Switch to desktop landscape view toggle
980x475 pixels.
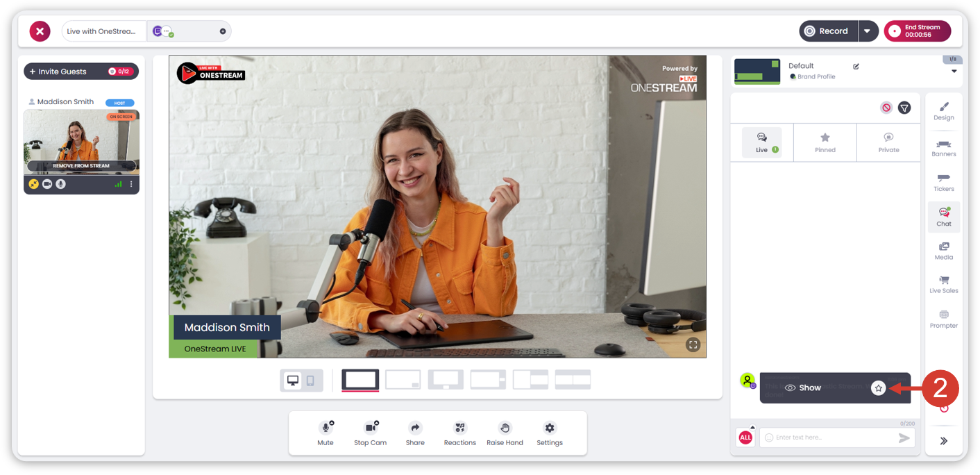(x=293, y=381)
